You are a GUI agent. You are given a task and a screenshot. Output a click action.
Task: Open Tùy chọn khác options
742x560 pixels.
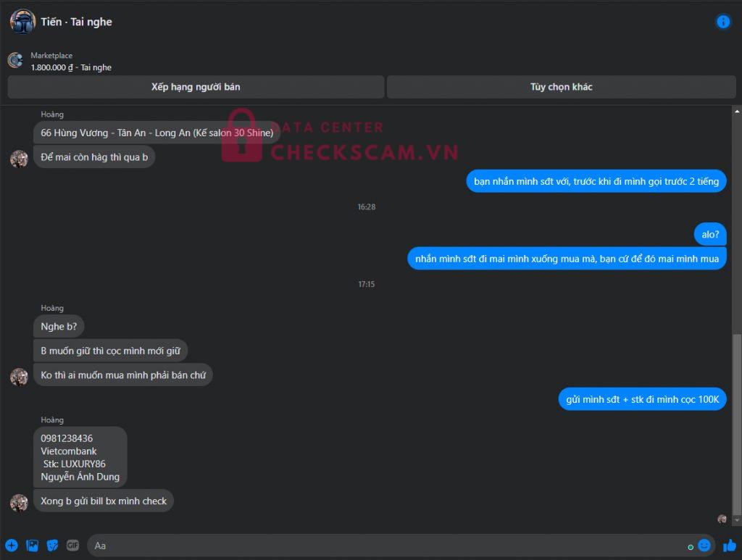click(x=562, y=87)
